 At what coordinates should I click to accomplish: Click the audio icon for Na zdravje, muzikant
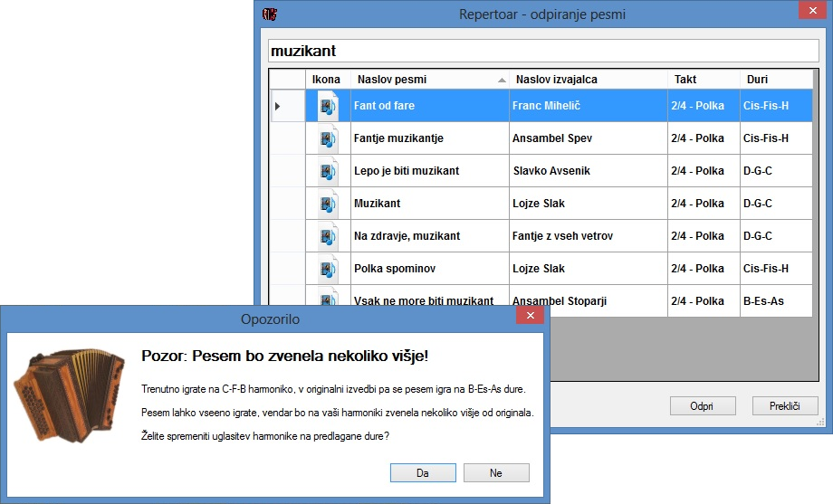(327, 236)
